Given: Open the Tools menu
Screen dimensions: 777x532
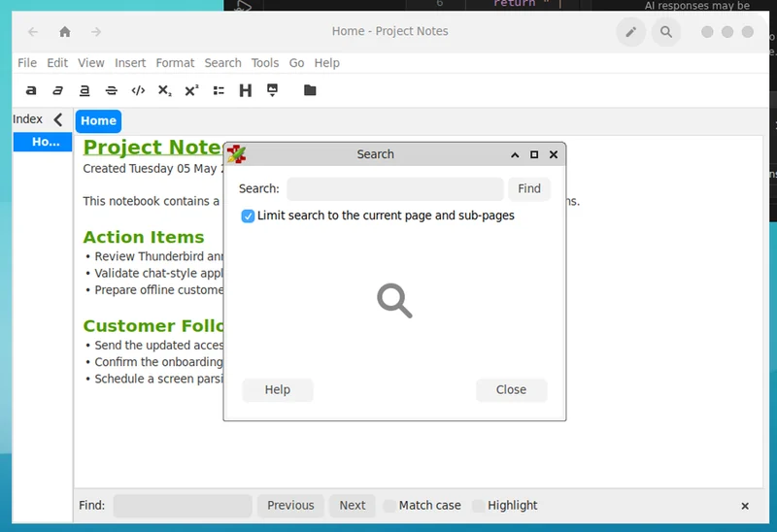Looking at the screenshot, I should (265, 63).
